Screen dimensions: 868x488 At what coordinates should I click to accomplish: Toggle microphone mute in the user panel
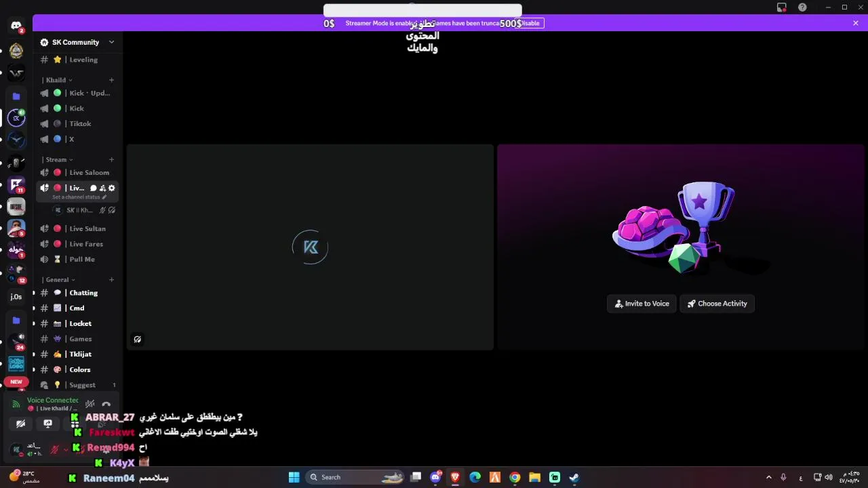[55, 449]
